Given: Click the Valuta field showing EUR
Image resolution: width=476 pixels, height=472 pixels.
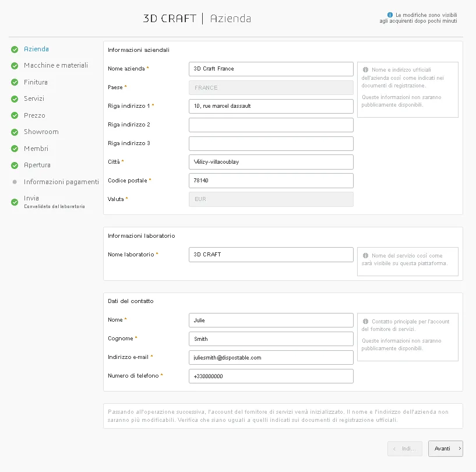Looking at the screenshot, I should pyautogui.click(x=271, y=199).
